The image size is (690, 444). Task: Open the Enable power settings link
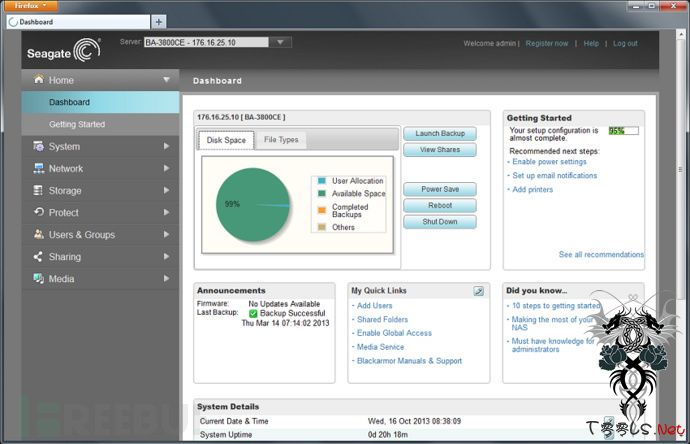click(550, 161)
